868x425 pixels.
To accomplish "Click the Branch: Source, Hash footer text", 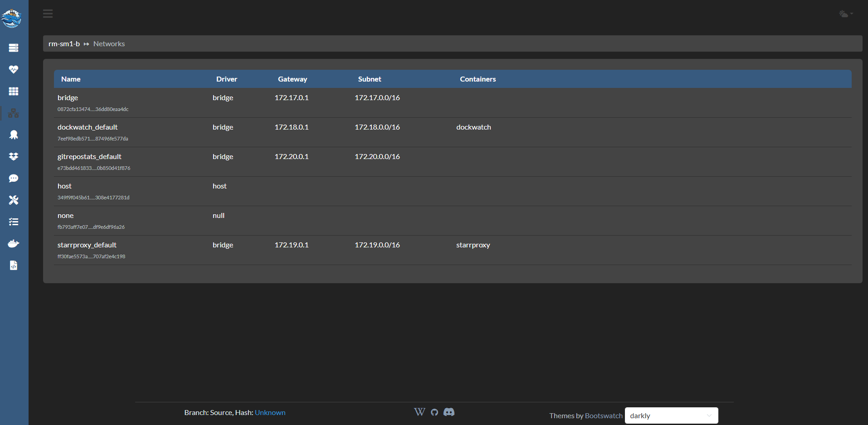I will [x=219, y=412].
